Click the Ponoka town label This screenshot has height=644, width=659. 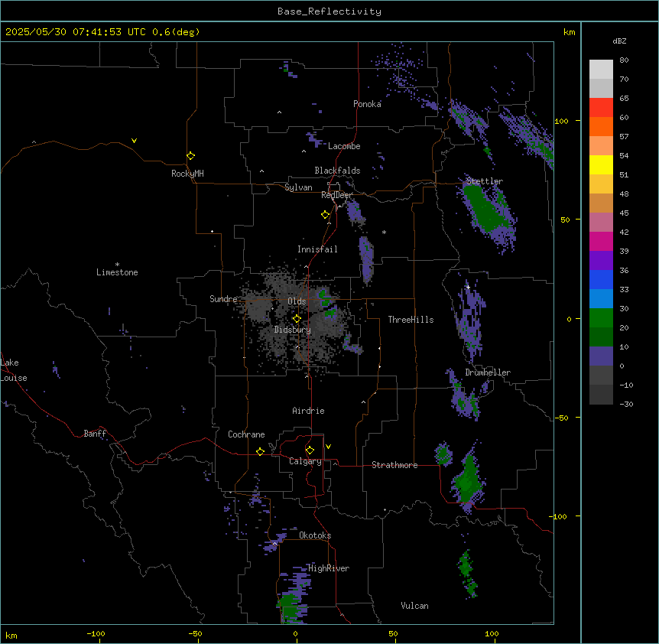pyautogui.click(x=367, y=104)
